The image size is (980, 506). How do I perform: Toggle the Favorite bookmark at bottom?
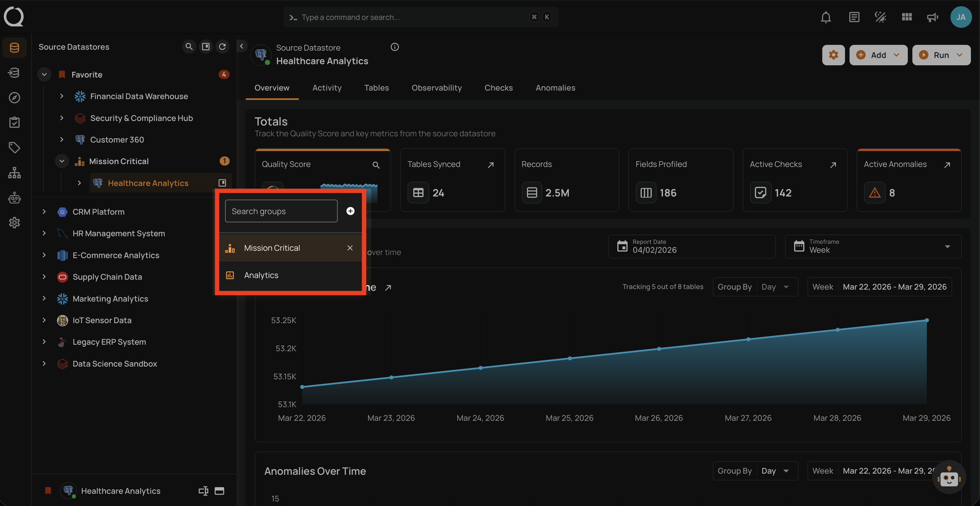pos(48,491)
